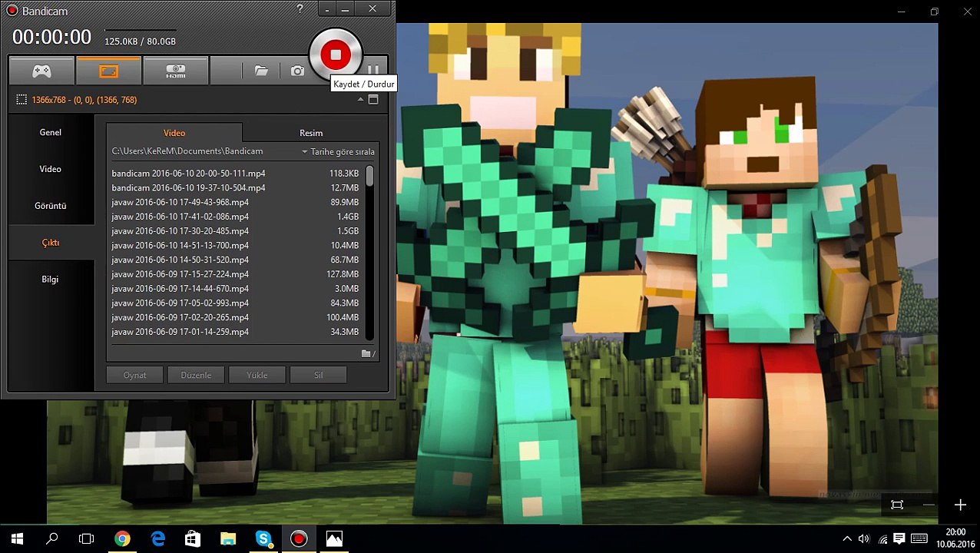Click the Oynat button
980x553 pixels.
(x=135, y=375)
